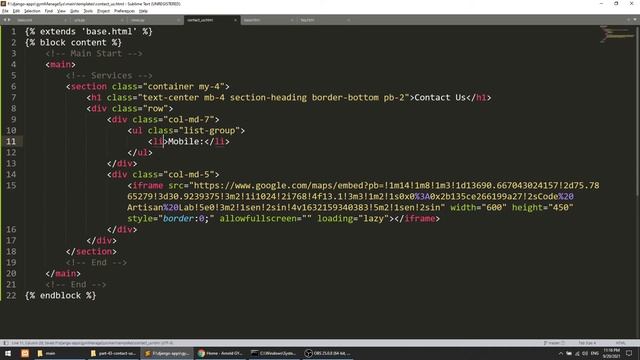640x360 pixels.
Task: Click the iframe tag name on line 15
Action: [148, 186]
